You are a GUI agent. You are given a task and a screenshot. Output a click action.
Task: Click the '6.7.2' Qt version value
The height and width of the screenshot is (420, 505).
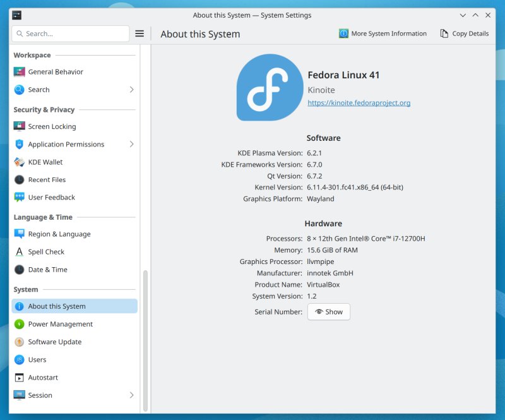click(x=314, y=176)
